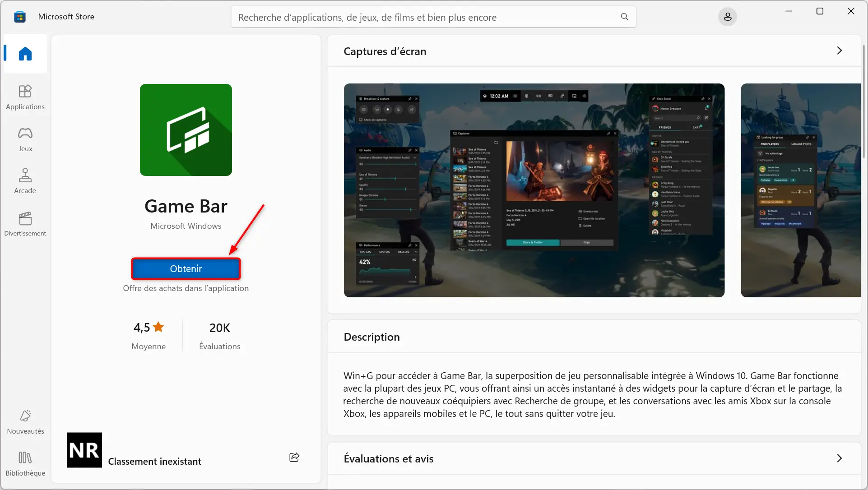Screen dimensions: 868x490
Task: Click the Microsoft Store logo icon
Action: [20, 17]
